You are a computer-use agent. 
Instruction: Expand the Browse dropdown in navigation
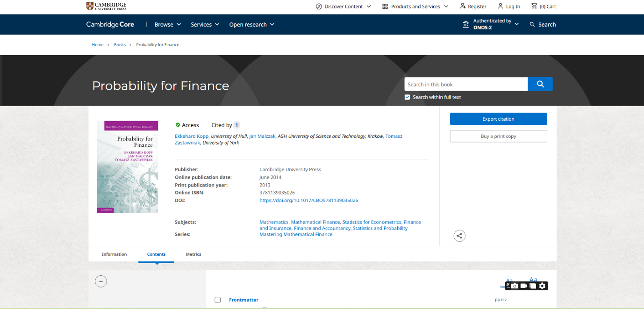pyautogui.click(x=167, y=25)
